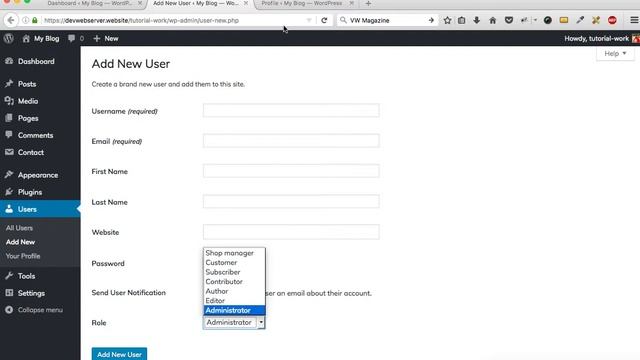Screen dimensions: 640x360
Task: Close the Add New User tab
Action: (246, 3)
